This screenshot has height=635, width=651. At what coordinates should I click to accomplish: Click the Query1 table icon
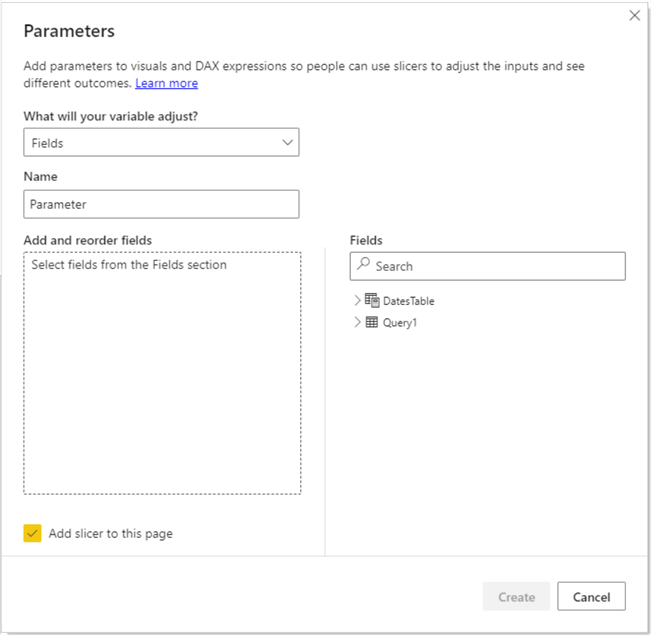click(x=372, y=322)
